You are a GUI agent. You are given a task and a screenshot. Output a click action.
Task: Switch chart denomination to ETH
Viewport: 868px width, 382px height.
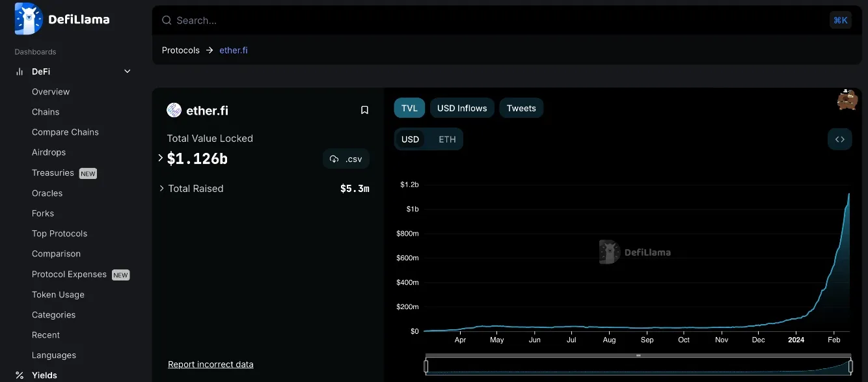[x=447, y=139]
